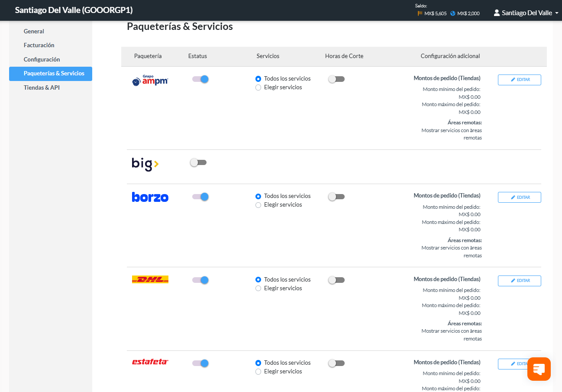Click EDITAR button for DHL
The image size is (562, 392).
[x=519, y=281]
